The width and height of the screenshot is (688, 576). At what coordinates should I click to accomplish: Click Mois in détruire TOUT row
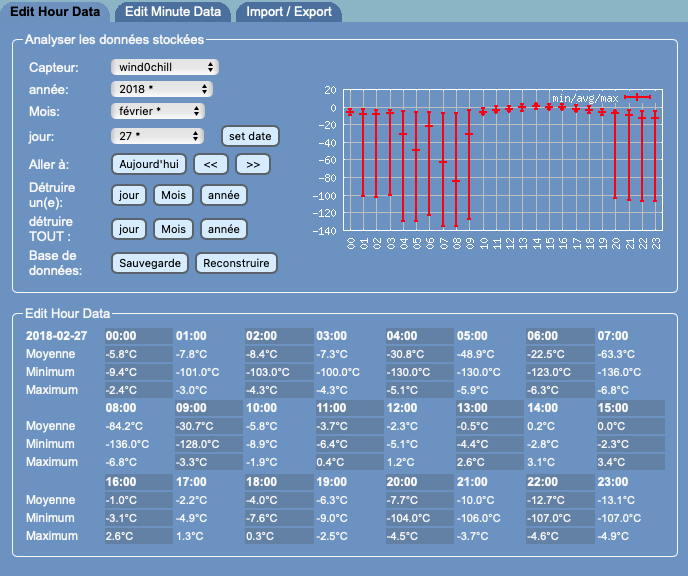pyautogui.click(x=173, y=229)
